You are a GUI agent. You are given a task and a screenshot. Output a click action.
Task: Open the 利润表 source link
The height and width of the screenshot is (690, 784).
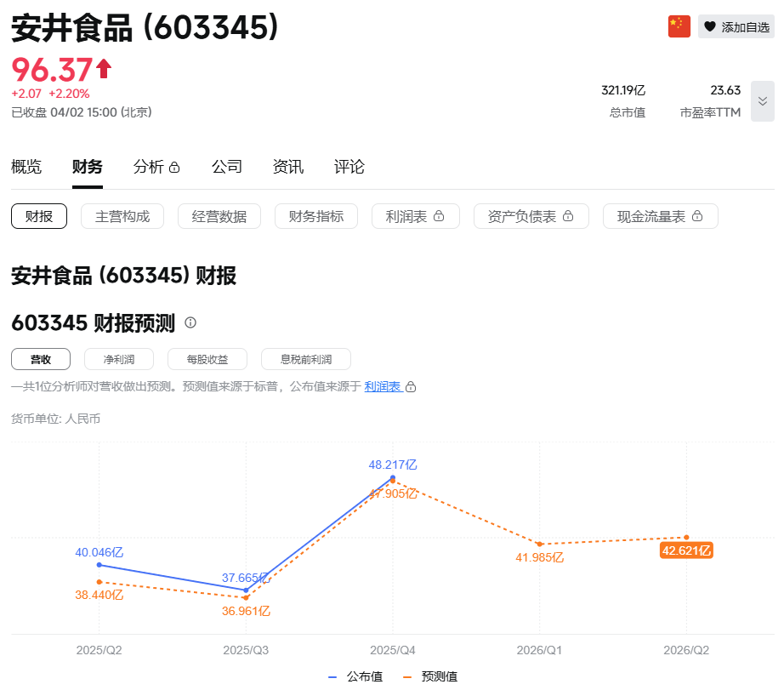click(383, 386)
